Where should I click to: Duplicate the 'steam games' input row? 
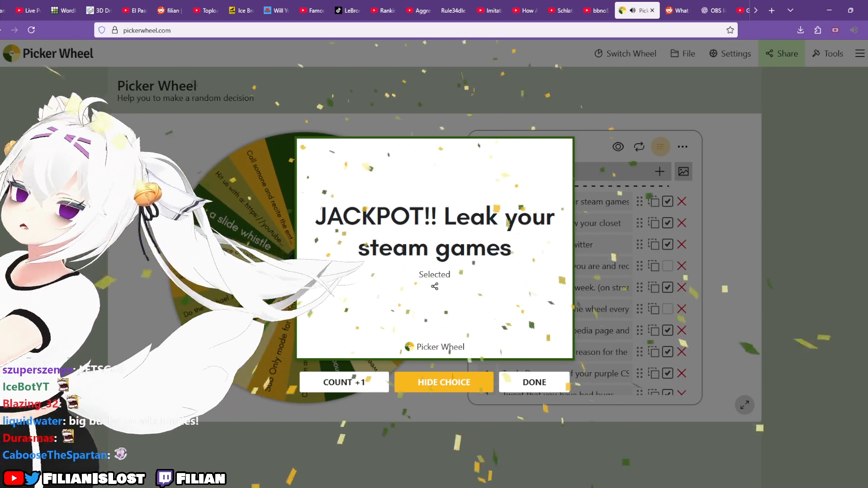coord(654,202)
